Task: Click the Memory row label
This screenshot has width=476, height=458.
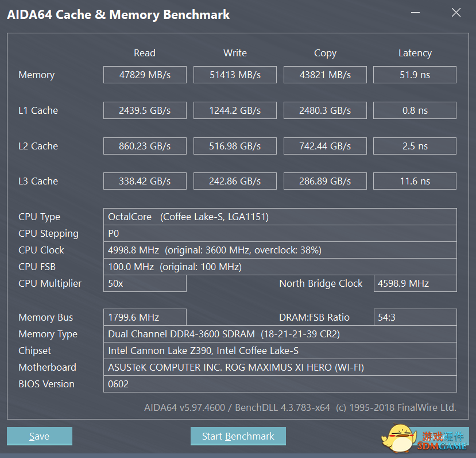Action: [x=36, y=75]
